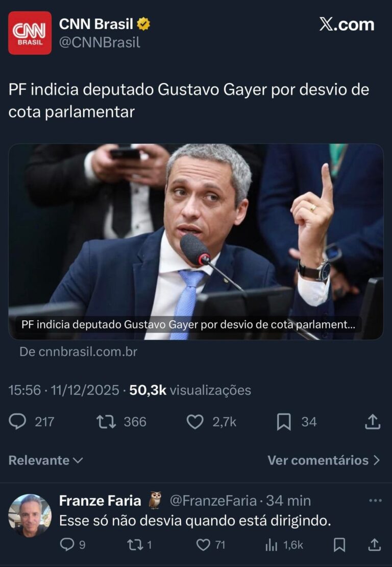
Task: Bookmark the CNN Brasil post
Action: coord(284,421)
